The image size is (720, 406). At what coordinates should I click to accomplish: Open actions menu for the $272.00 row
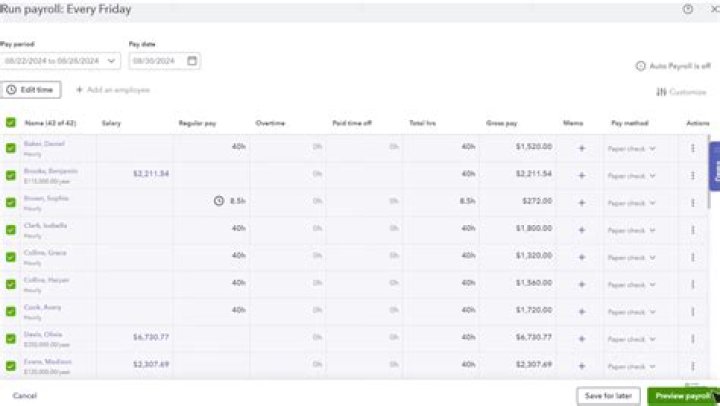(693, 203)
